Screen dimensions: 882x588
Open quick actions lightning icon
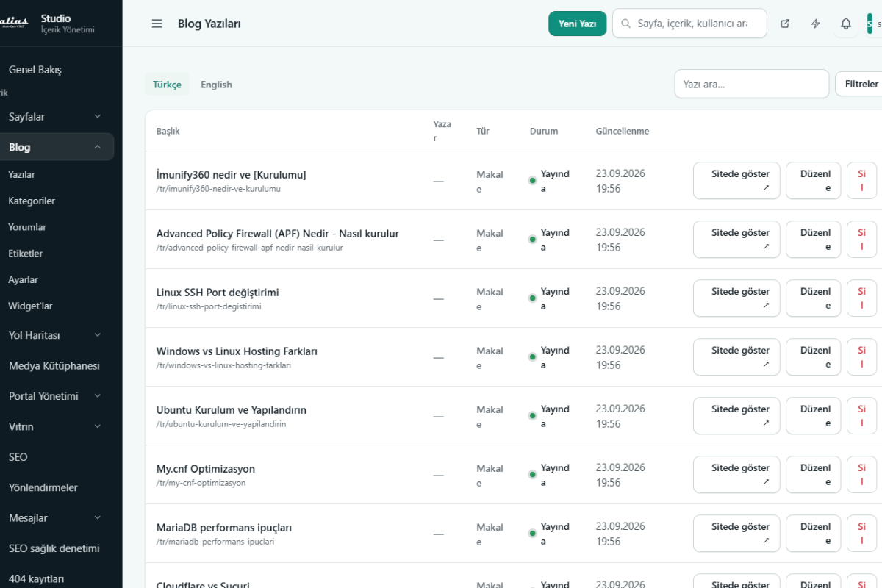click(815, 24)
